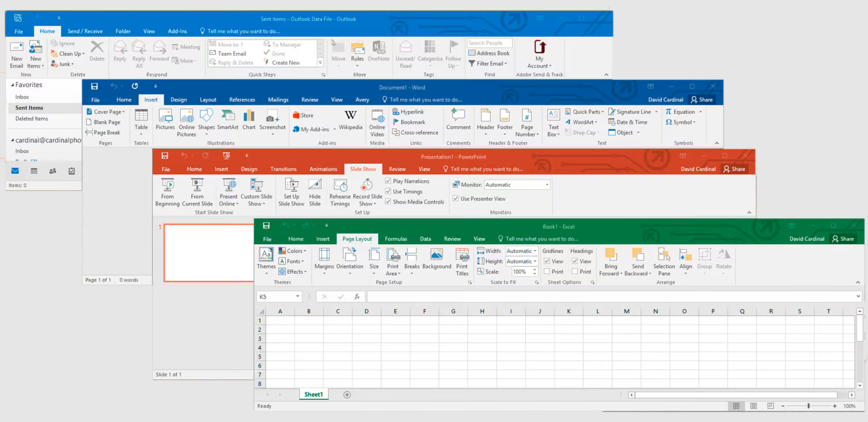Click OneNote icon in Outlook ribbon

pyautogui.click(x=378, y=51)
